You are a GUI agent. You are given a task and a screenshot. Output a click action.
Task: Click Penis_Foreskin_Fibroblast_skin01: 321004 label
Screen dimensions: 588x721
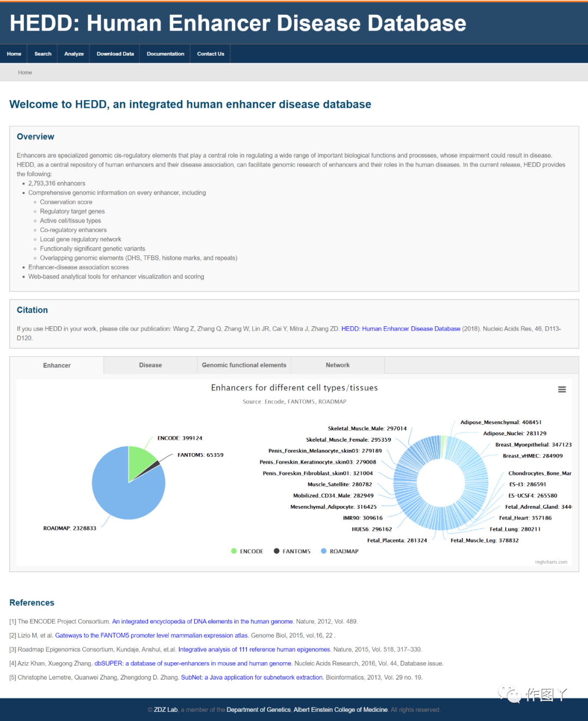pyautogui.click(x=318, y=473)
